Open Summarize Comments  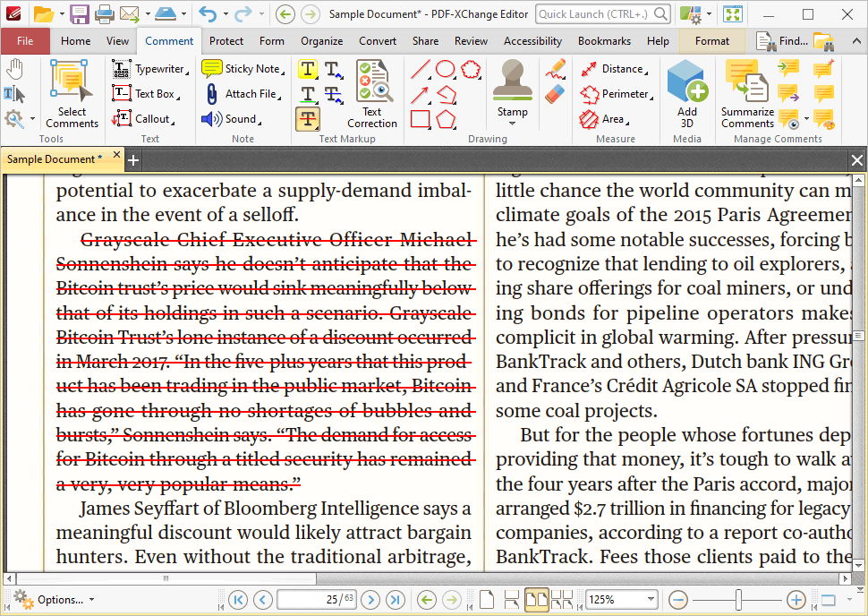click(747, 94)
